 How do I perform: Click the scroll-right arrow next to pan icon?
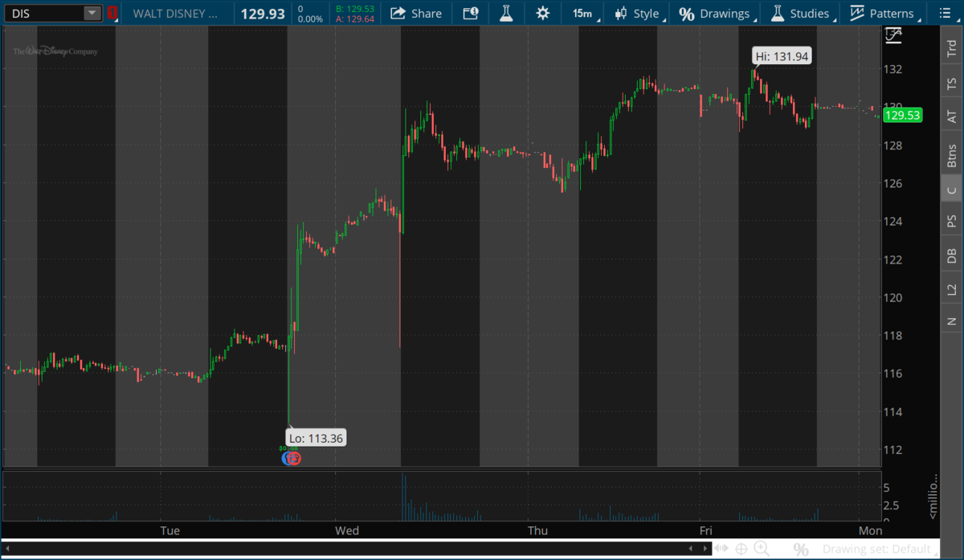point(704,549)
